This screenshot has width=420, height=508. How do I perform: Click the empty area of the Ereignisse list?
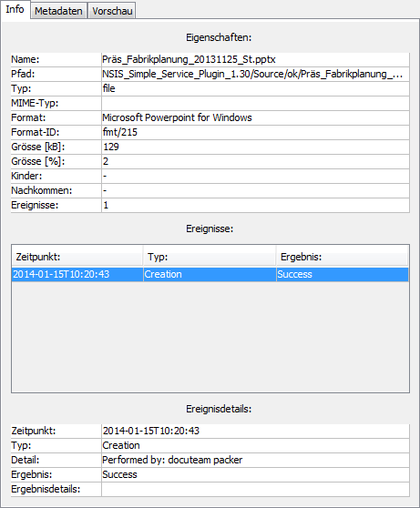[x=210, y=337]
